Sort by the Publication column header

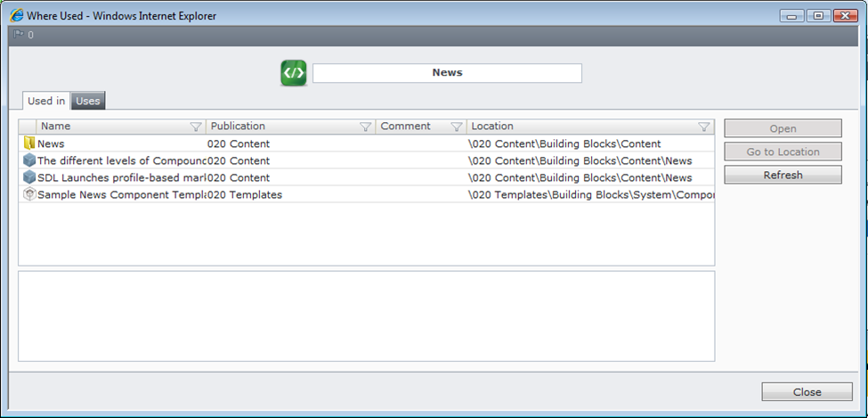click(267, 127)
